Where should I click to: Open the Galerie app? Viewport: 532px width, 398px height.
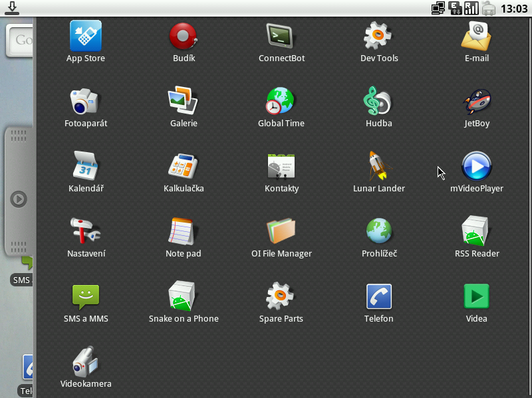(x=184, y=102)
